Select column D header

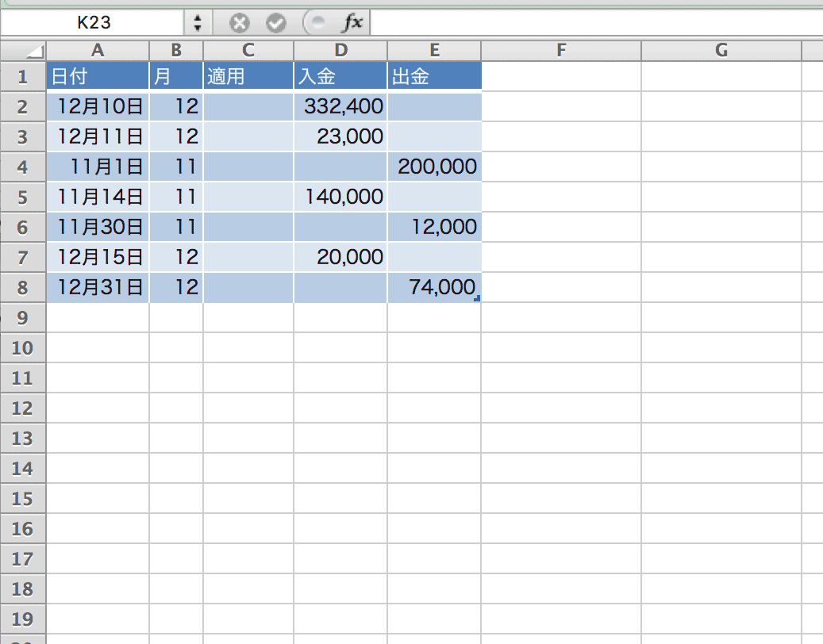point(340,51)
